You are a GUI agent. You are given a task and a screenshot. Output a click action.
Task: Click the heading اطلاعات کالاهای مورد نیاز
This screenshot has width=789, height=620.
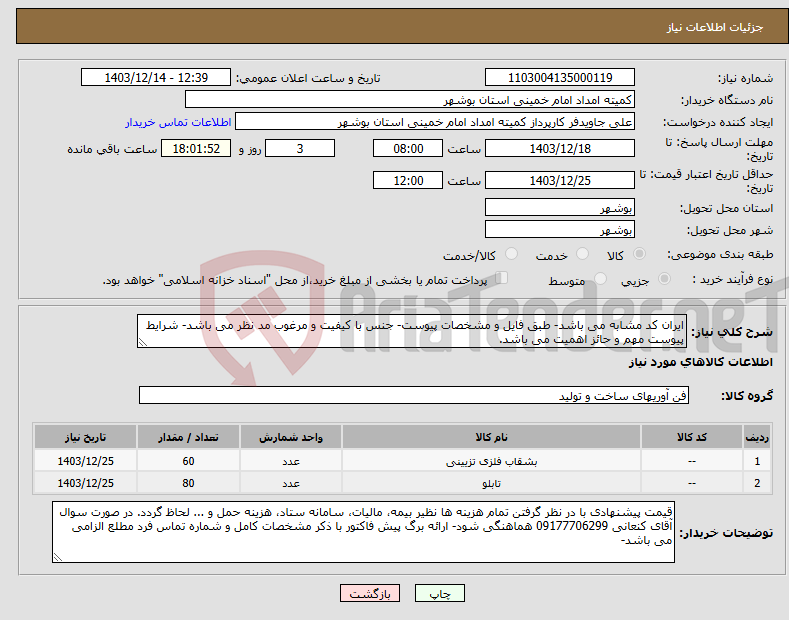click(x=700, y=362)
